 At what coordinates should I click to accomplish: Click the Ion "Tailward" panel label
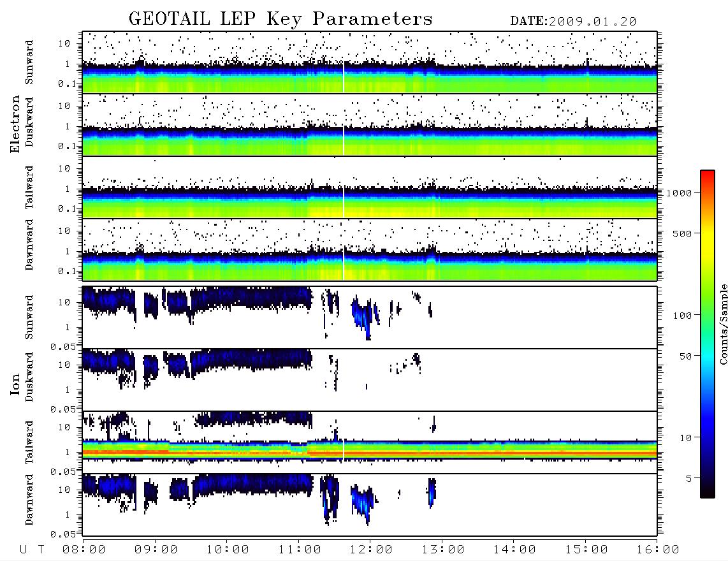click(x=29, y=442)
